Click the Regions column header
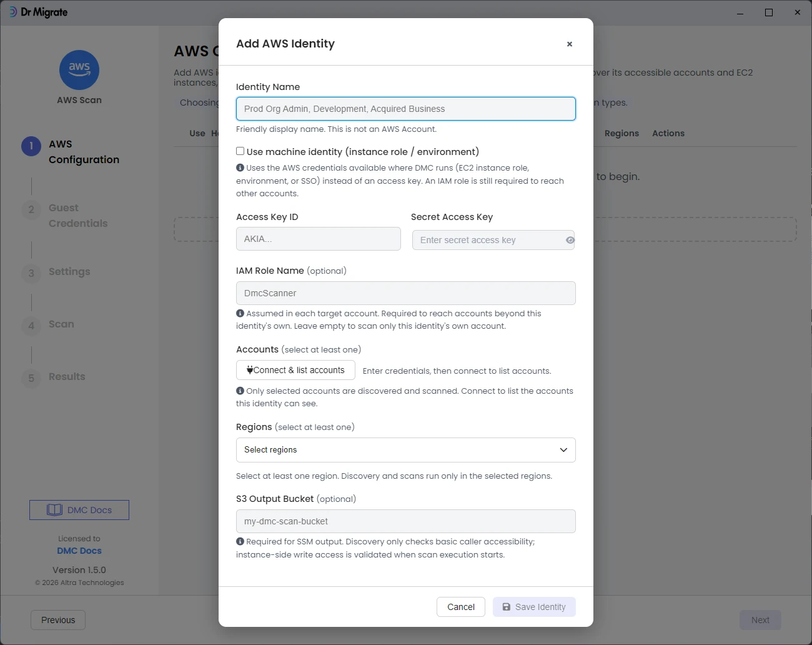Viewport: 812px width, 645px height. tap(621, 133)
